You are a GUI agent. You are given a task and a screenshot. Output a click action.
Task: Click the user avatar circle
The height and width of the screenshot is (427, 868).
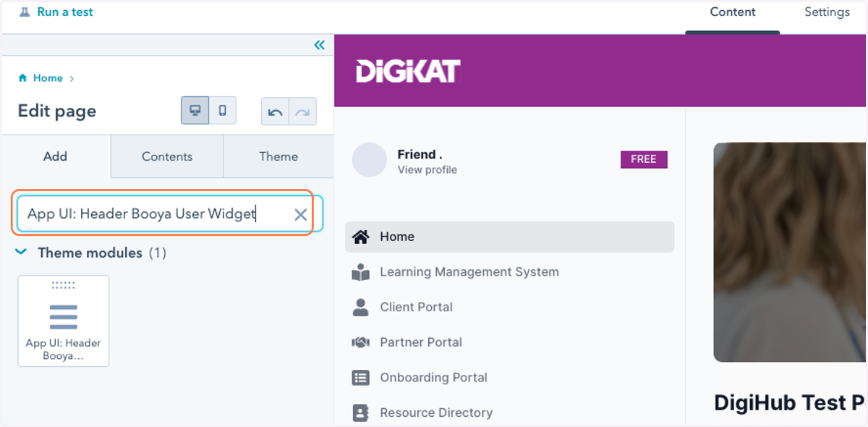tap(370, 160)
